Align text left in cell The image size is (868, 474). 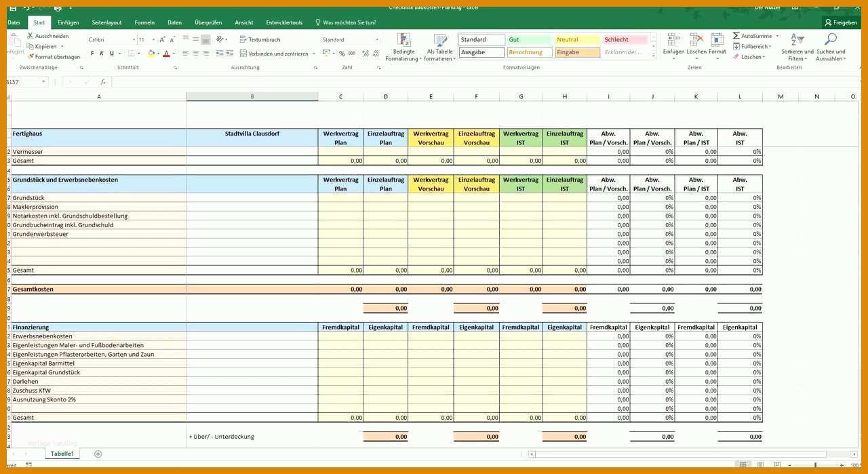186,54
